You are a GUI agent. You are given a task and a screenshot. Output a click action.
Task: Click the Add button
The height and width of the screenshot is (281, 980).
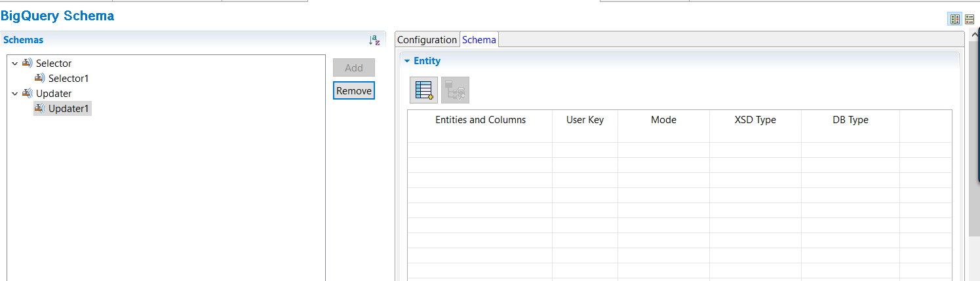(354, 67)
